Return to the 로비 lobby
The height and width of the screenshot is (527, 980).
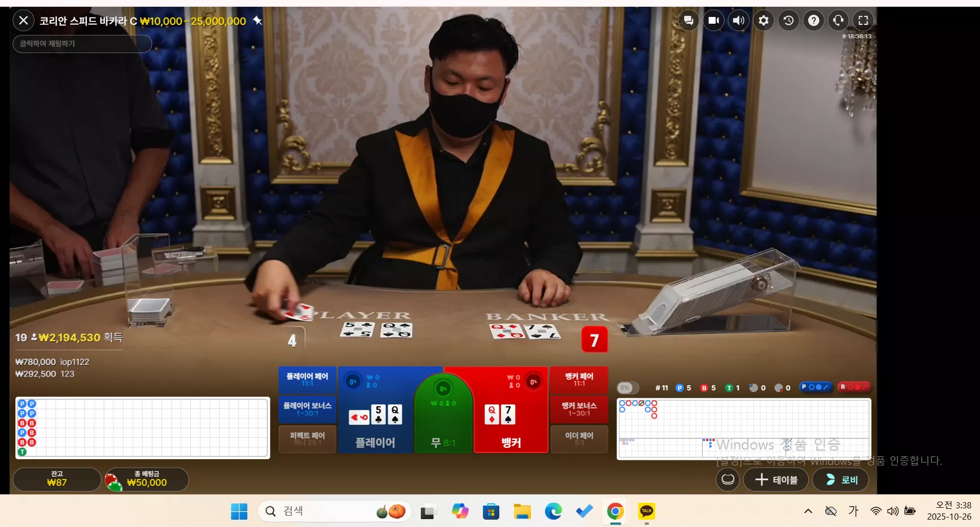pos(840,480)
